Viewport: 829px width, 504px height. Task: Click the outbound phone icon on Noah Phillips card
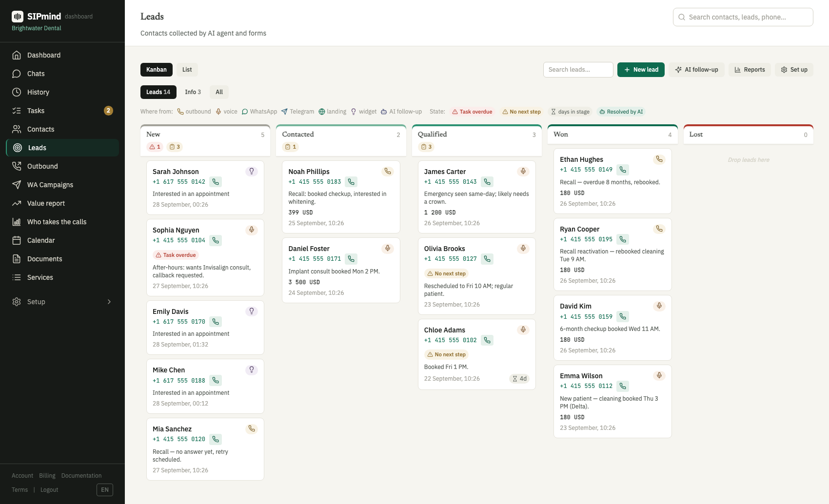(x=387, y=171)
